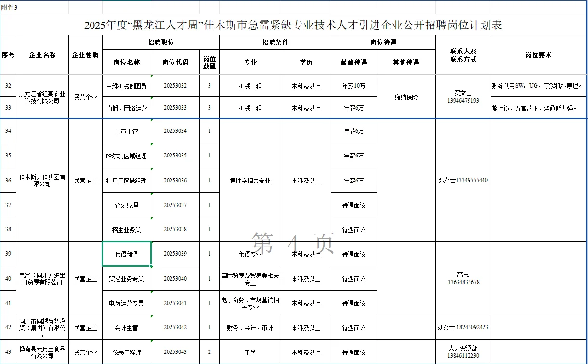Select the 岗位名称 column header

coord(127,62)
